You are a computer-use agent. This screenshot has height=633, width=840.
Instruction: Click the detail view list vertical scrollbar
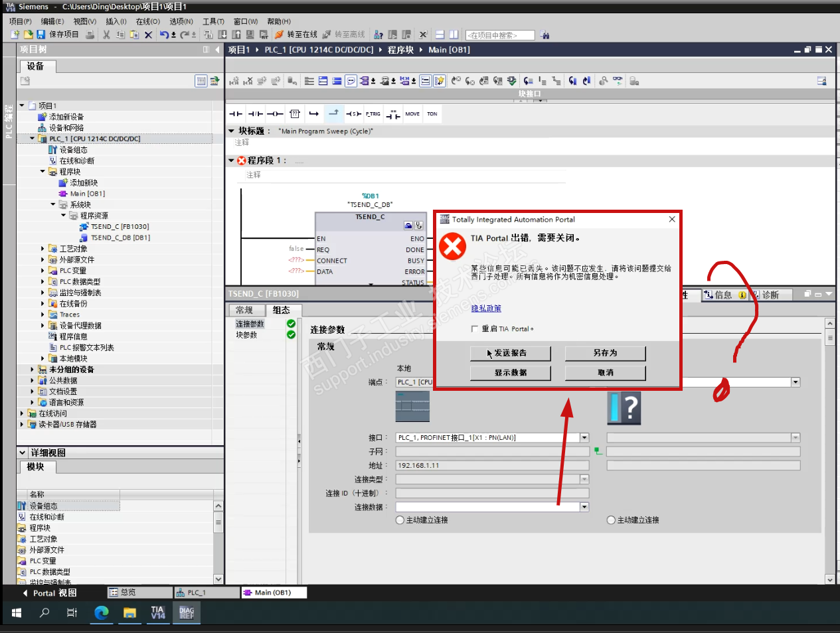(218, 542)
